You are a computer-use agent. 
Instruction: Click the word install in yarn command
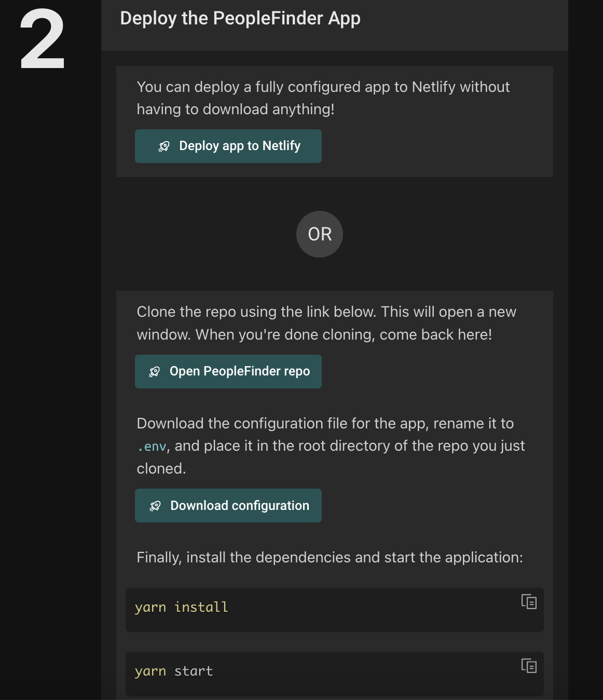201,607
